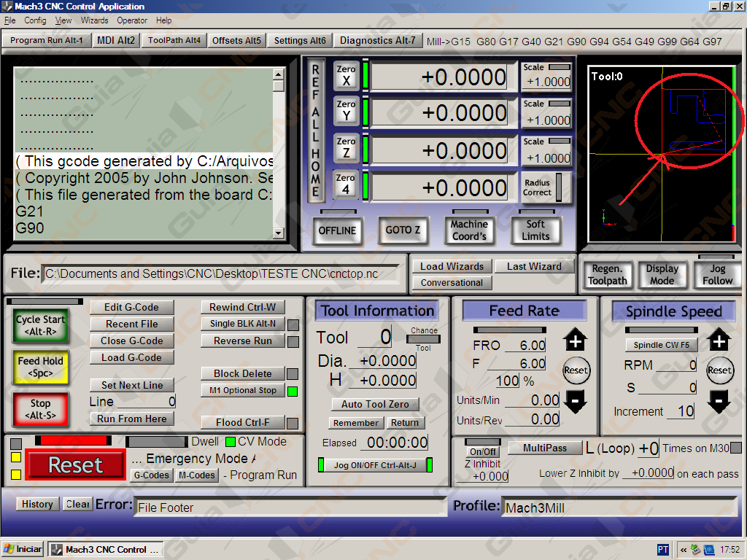The image size is (747, 560).
Task: Click the FRO value field
Action: click(526, 345)
